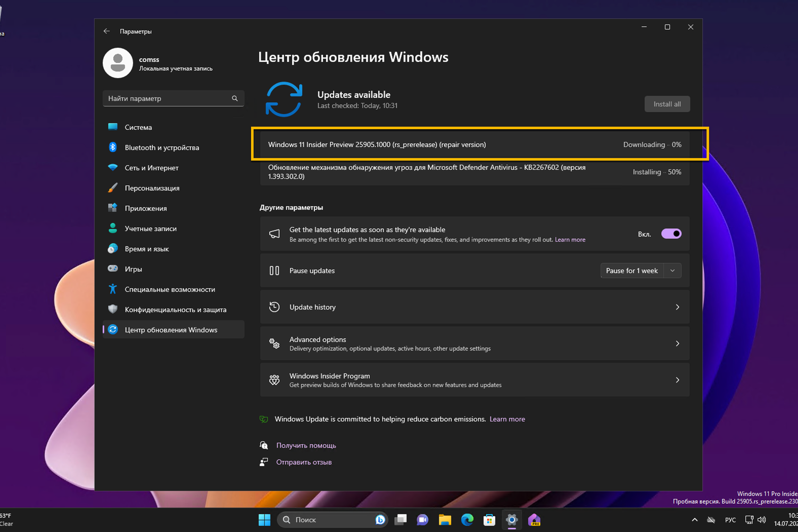The image size is (798, 532).
Task: Go to Персонализация settings
Action: coord(173,188)
